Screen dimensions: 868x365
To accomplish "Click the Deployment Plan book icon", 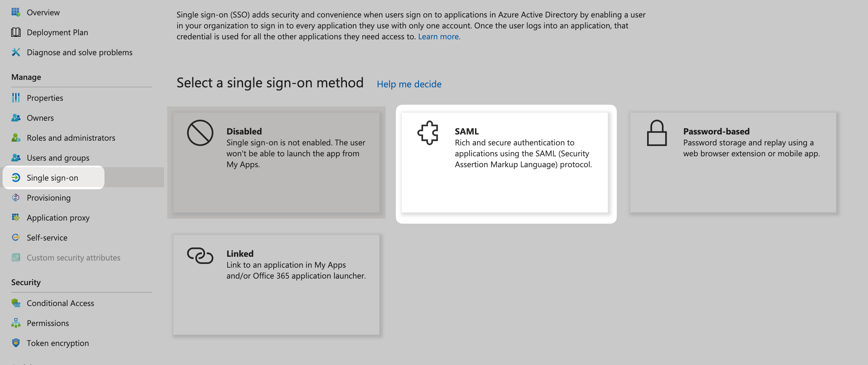I will tap(16, 32).
